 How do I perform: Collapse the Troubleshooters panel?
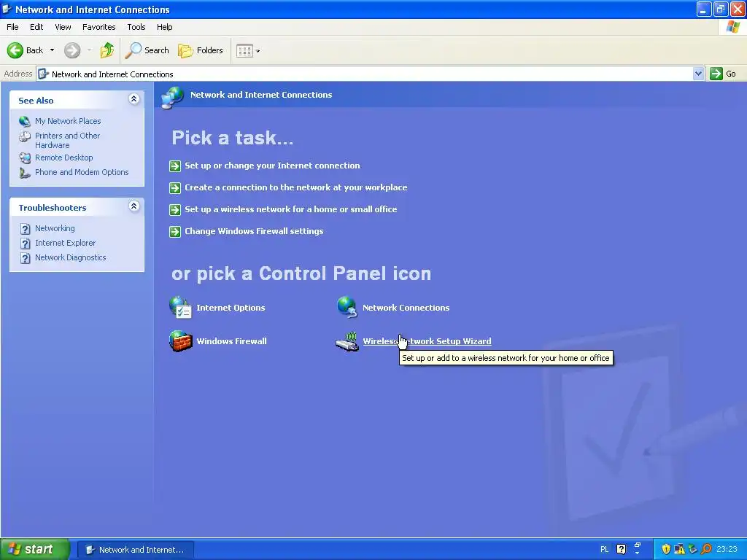pos(134,206)
